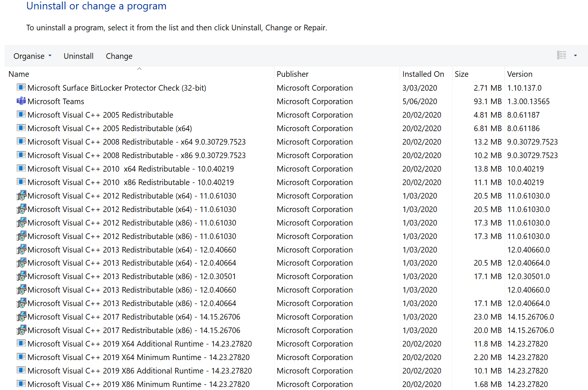Click the change view list icon
Image resolution: width=588 pixels, height=390 pixels.
[x=561, y=55]
